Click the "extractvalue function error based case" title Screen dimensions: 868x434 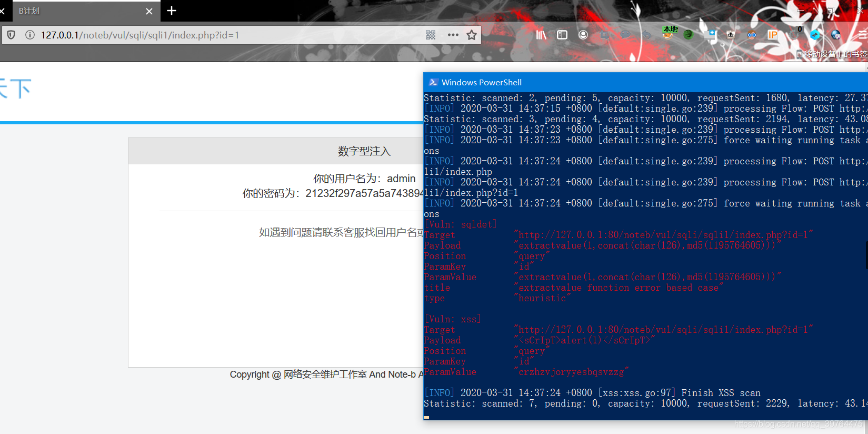618,288
